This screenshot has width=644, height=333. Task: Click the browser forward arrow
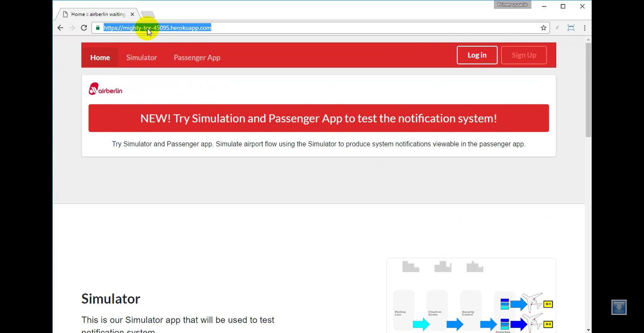coord(72,28)
